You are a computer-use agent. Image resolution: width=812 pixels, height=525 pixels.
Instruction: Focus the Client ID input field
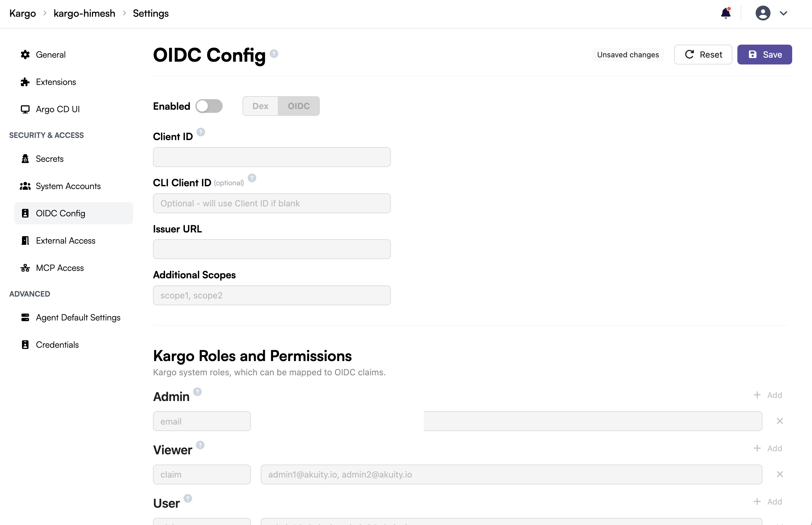tap(272, 157)
